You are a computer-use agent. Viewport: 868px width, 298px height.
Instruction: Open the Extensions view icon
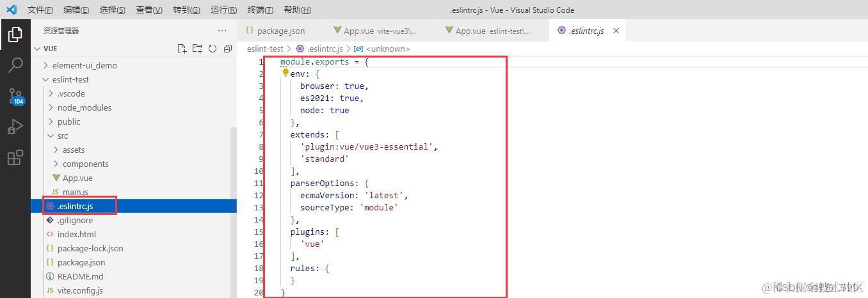coord(15,157)
